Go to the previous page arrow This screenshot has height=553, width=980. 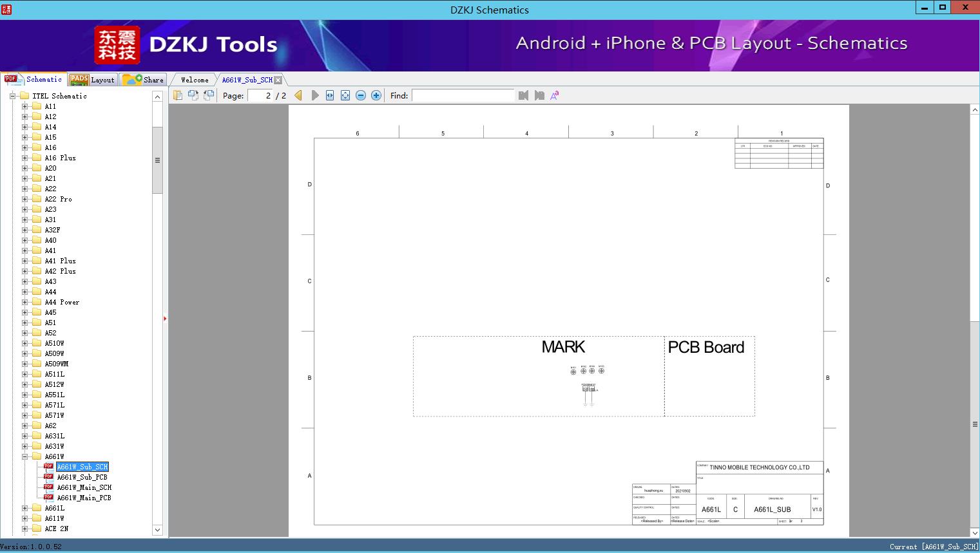298,95
